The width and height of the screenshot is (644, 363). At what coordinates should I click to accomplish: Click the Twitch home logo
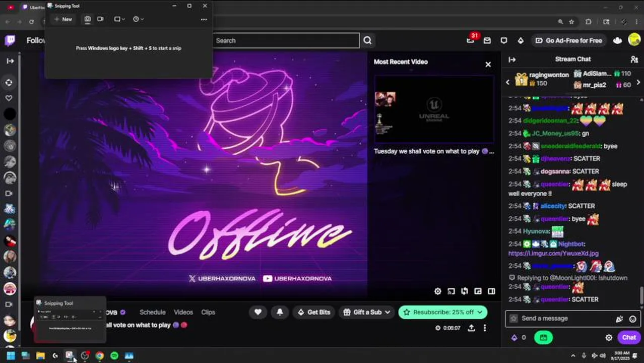10,40
